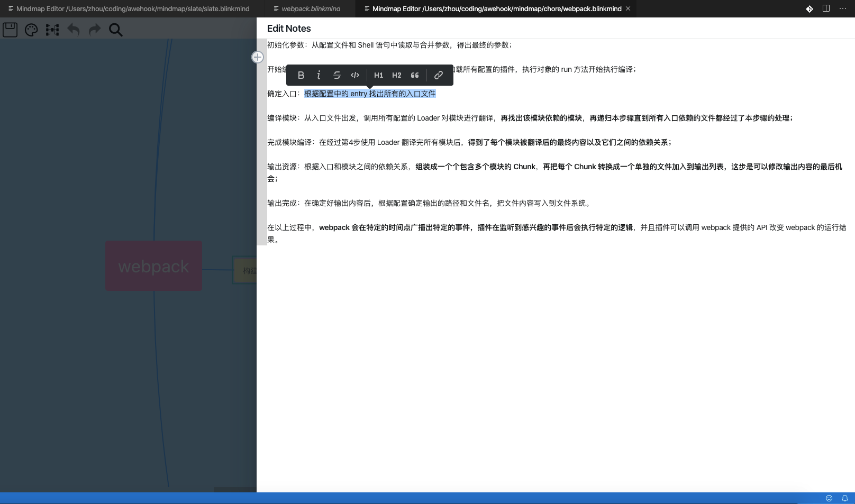
Task: Select the partly hidden yellow child topic node
Action: [x=245, y=270]
